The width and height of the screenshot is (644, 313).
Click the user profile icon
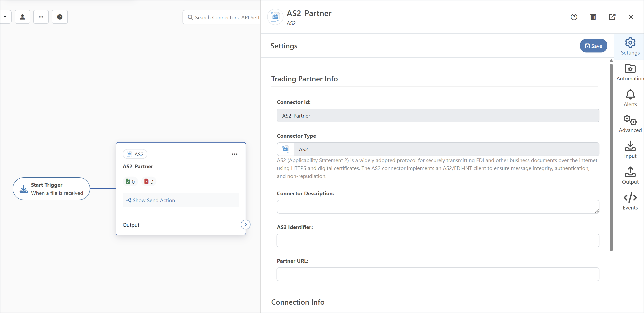click(x=23, y=17)
